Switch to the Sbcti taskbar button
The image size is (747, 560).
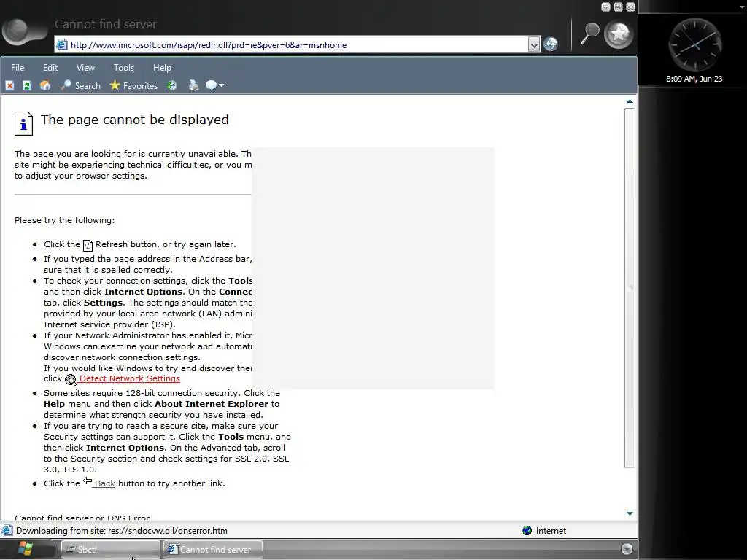[x=111, y=550]
